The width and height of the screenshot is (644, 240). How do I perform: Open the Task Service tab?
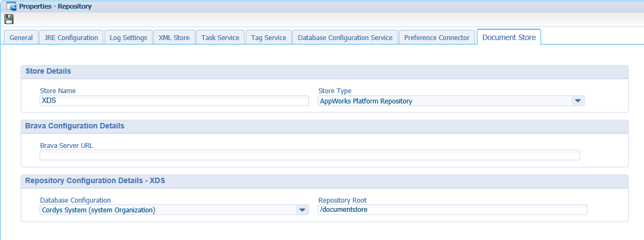click(x=220, y=38)
